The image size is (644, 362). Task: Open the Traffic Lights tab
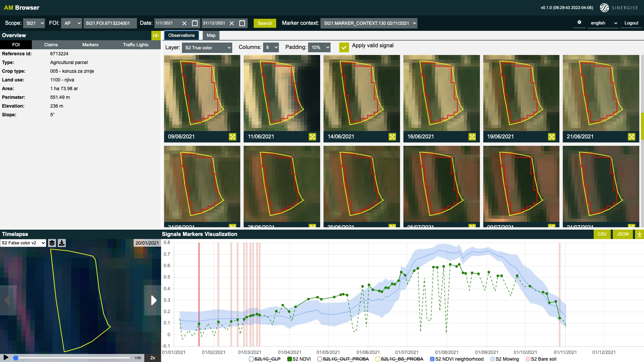[x=136, y=45]
